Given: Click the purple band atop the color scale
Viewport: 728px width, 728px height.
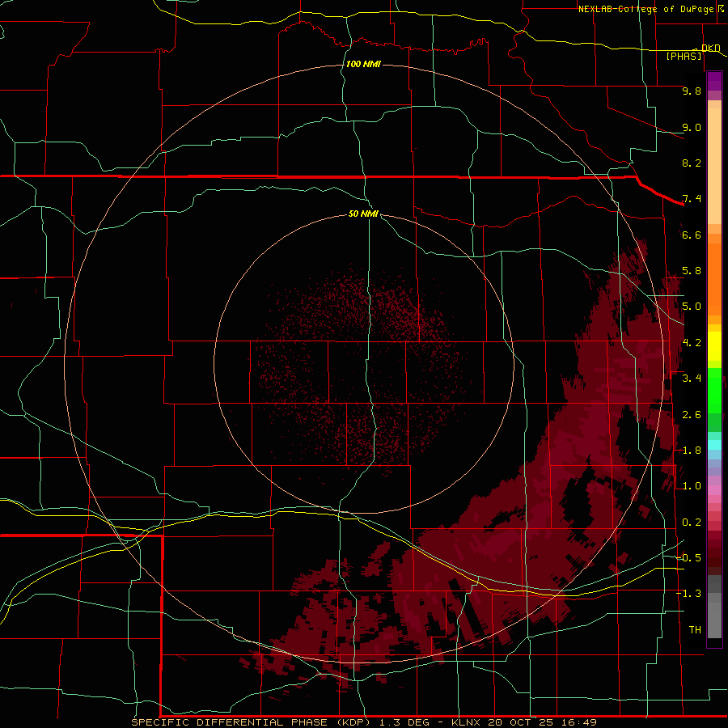Looking at the screenshot, I should (x=714, y=81).
